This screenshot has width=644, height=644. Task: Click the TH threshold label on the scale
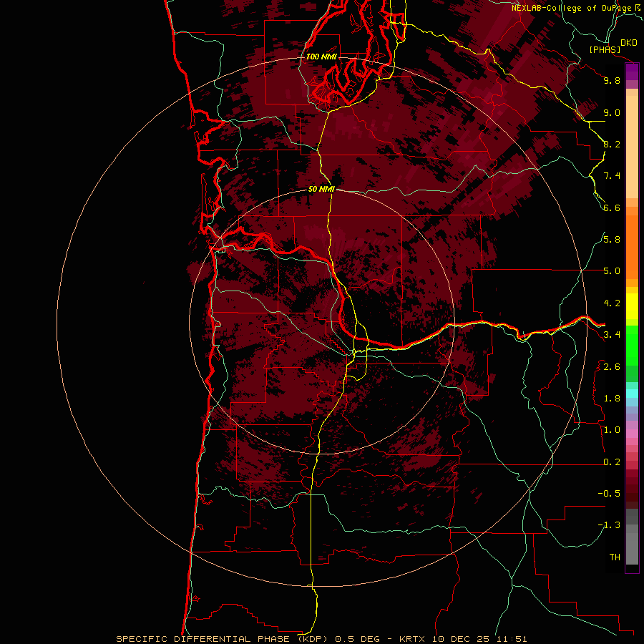tap(615, 557)
